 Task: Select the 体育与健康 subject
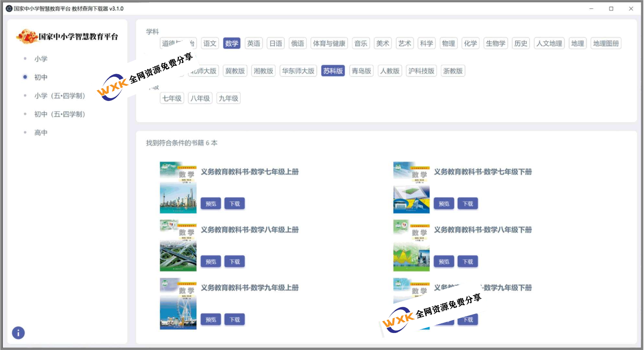329,43
